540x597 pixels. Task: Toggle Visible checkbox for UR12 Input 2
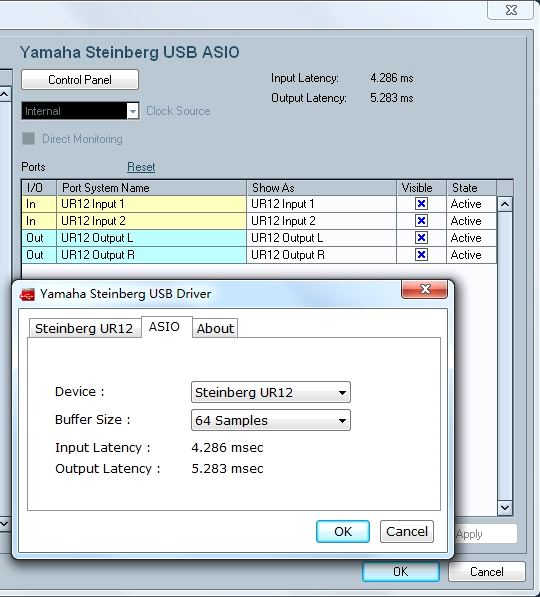pos(421,221)
